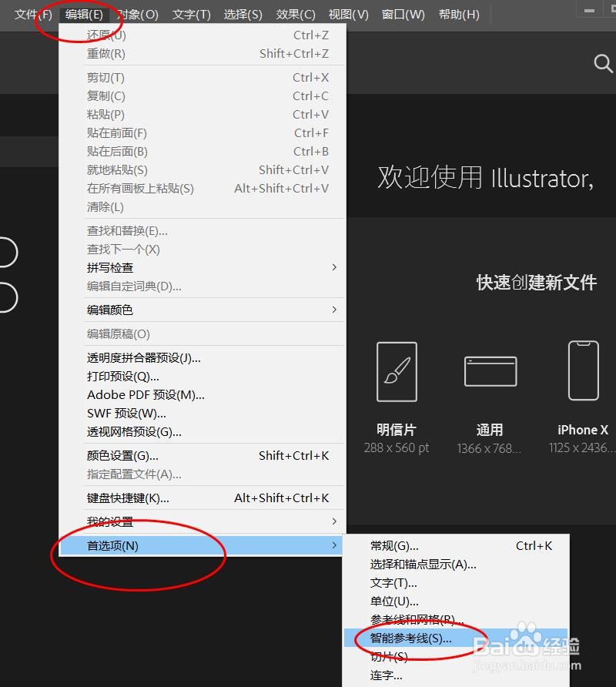Select the iPhone X preset icon
The height and width of the screenshot is (687, 616).
click(x=583, y=370)
